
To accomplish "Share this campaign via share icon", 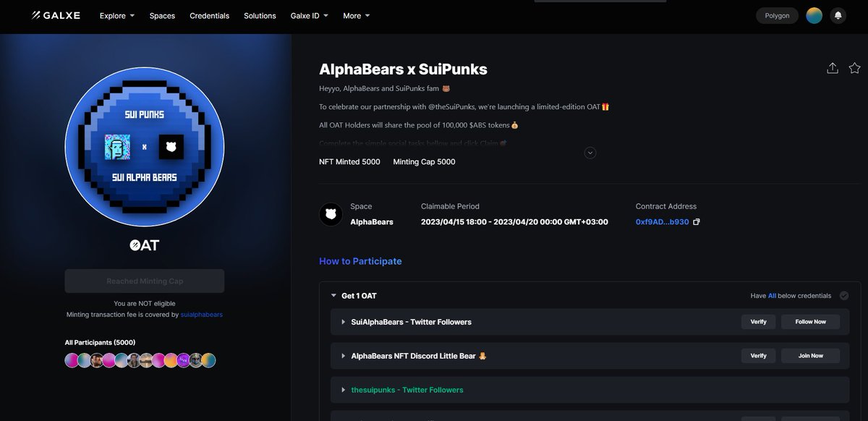I will pos(833,68).
